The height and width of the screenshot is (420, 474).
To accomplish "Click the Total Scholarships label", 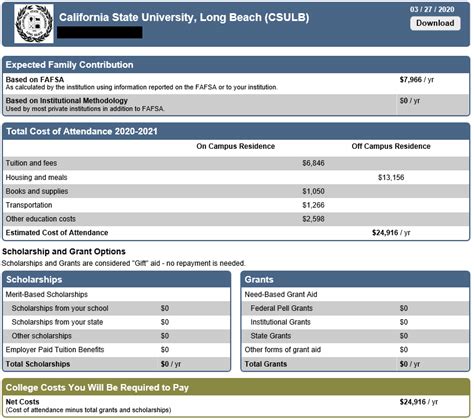I will 38,364.
